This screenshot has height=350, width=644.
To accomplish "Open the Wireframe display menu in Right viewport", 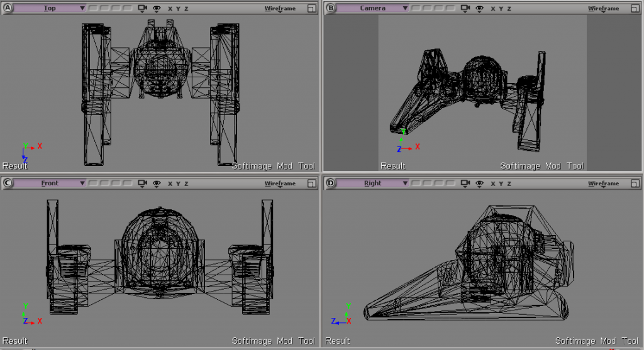I will [x=603, y=184].
